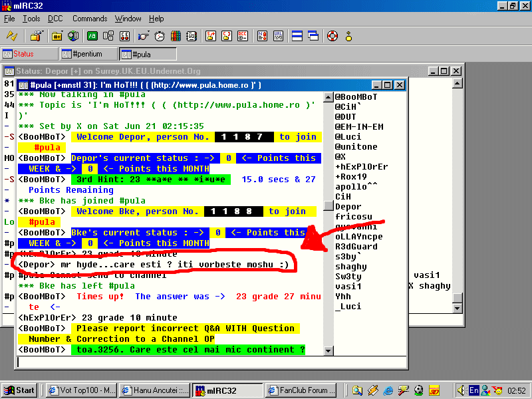Open the Remote scripts icon

coord(124,36)
